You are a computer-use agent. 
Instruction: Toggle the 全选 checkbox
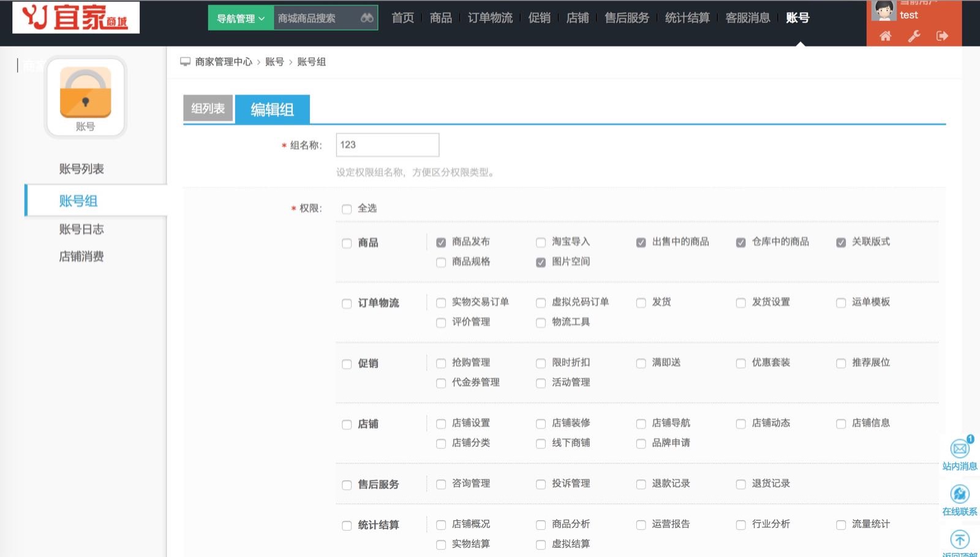347,209
